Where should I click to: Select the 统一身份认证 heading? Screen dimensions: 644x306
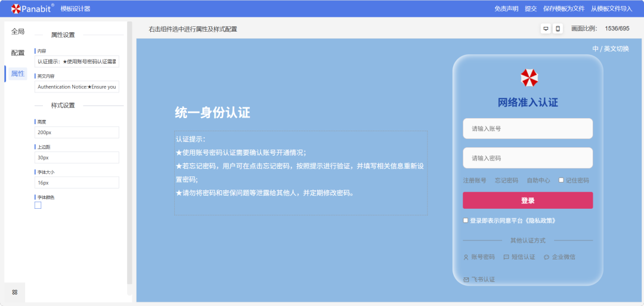(212, 113)
